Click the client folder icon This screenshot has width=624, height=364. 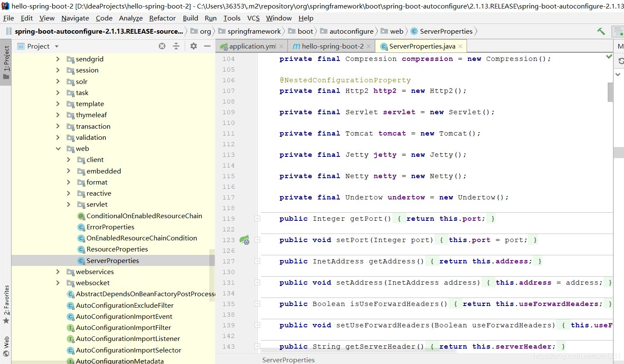pos(81,160)
